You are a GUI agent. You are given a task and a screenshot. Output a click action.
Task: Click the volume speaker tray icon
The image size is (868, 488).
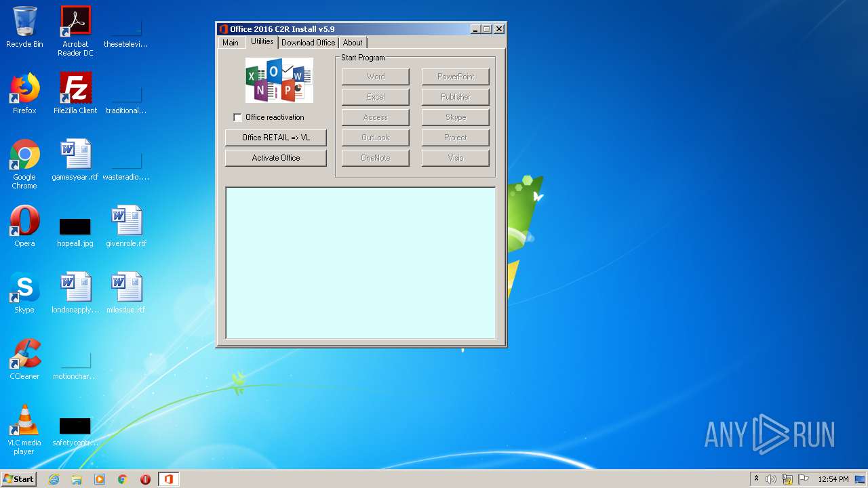pyautogui.click(x=771, y=479)
